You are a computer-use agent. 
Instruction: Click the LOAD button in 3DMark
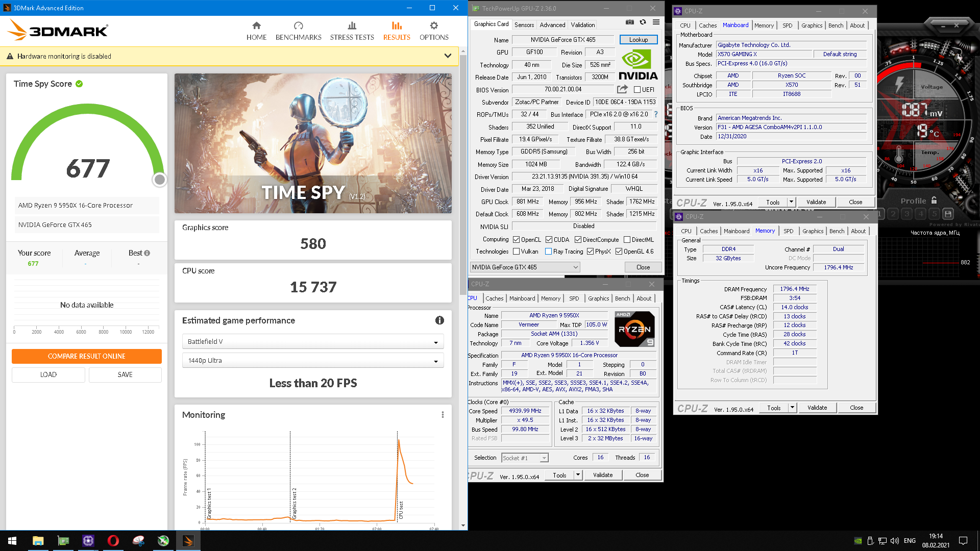click(48, 374)
